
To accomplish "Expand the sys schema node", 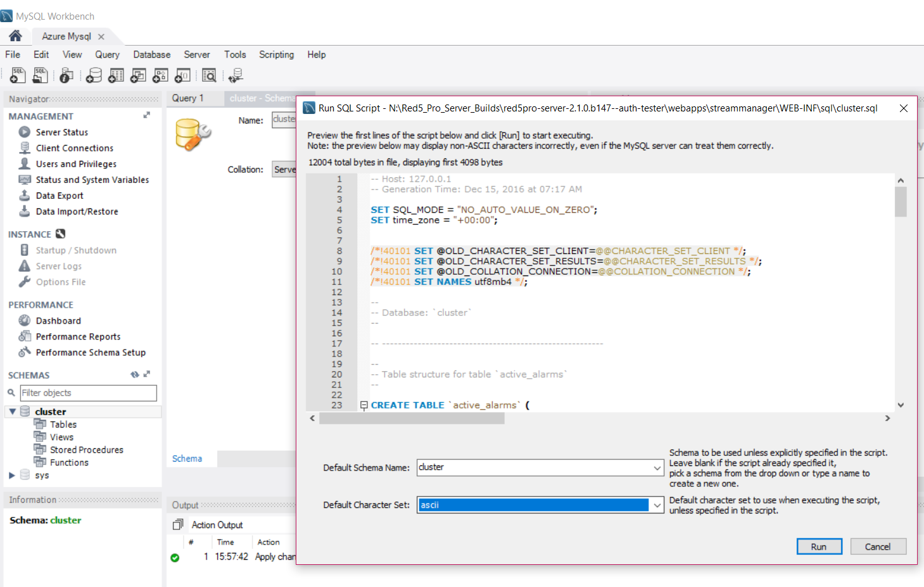I will pos(12,475).
